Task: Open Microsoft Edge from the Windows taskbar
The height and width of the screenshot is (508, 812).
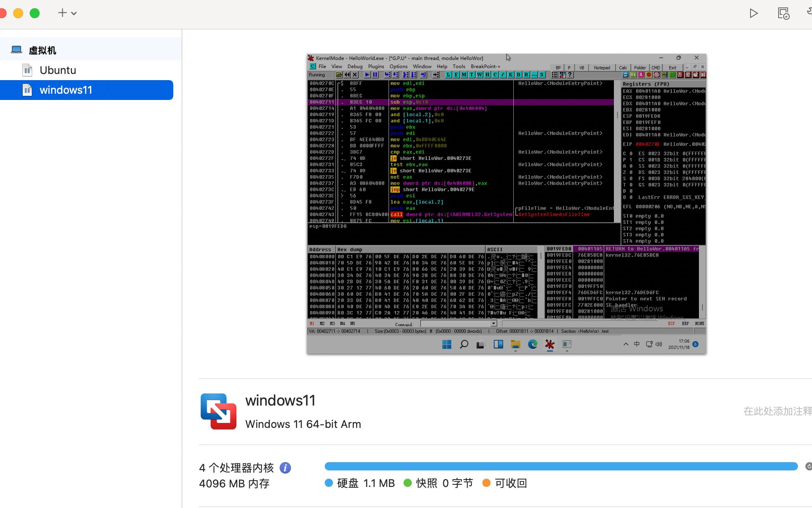Action: (533, 344)
